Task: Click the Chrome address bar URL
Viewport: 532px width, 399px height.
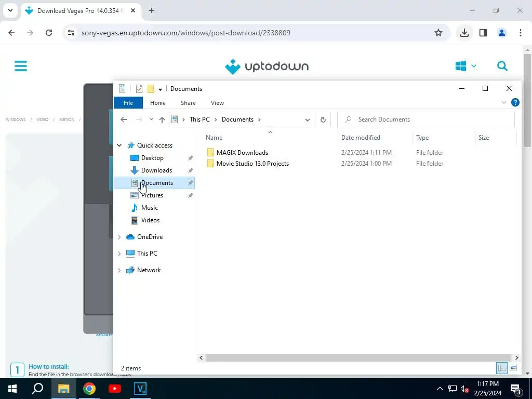Action: 185,33
